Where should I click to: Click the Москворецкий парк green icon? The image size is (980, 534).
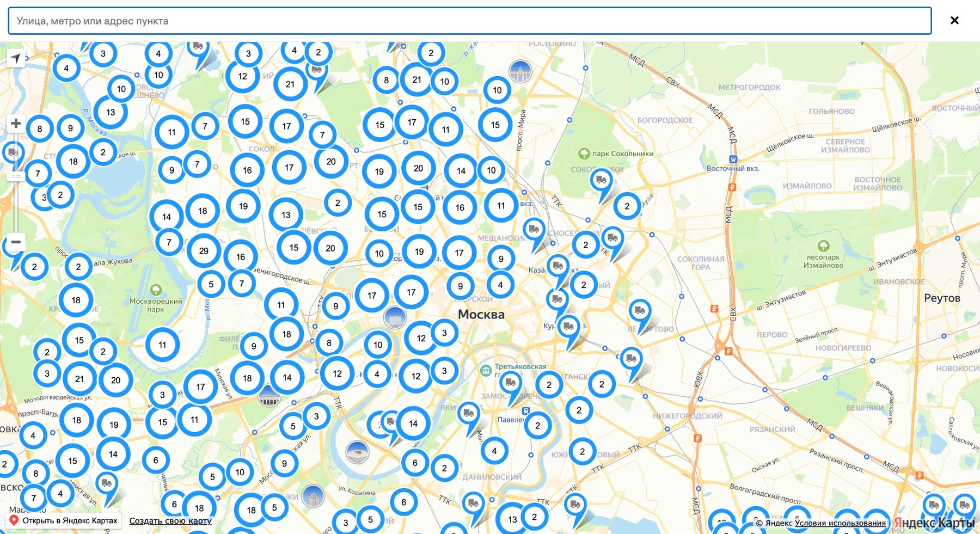pos(156,290)
